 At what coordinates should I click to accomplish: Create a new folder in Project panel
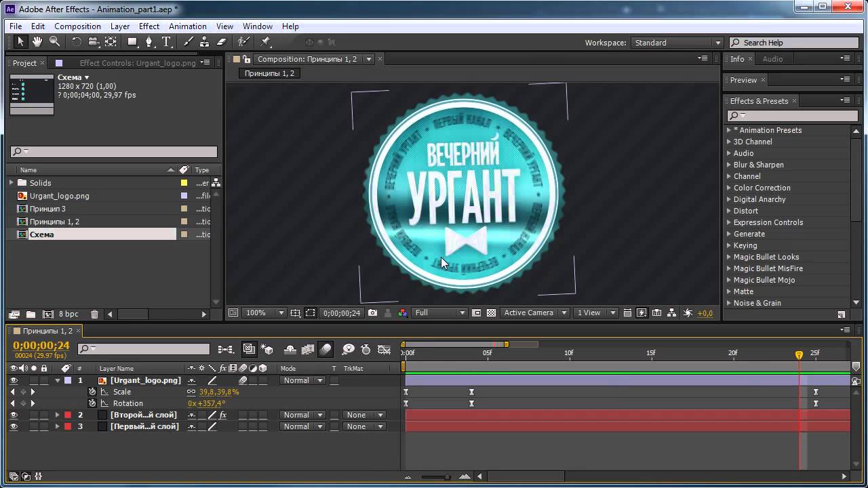31,314
